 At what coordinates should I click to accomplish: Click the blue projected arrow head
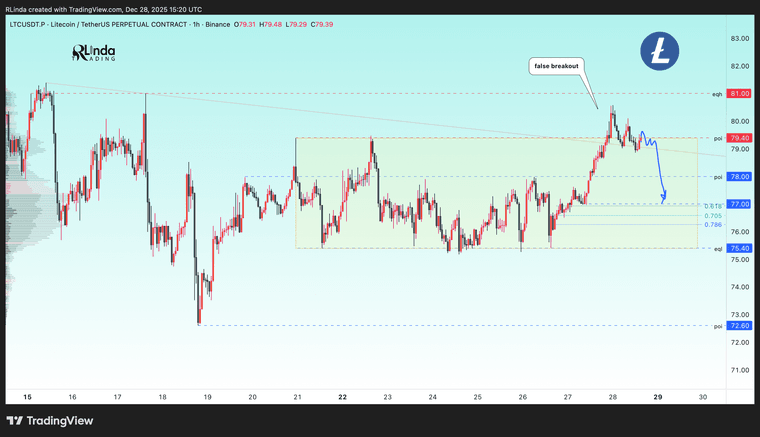click(663, 196)
